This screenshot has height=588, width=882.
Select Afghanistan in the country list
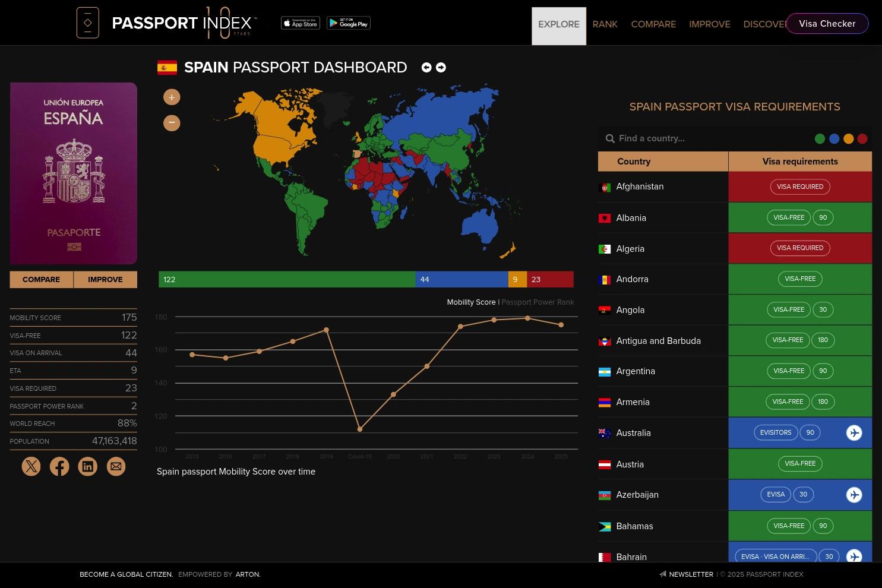640,186
